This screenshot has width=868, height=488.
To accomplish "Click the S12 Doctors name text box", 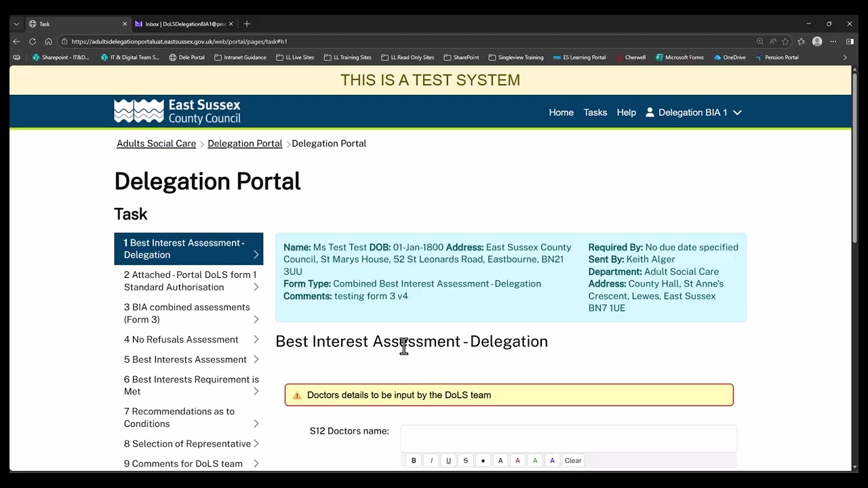I will [x=568, y=439].
